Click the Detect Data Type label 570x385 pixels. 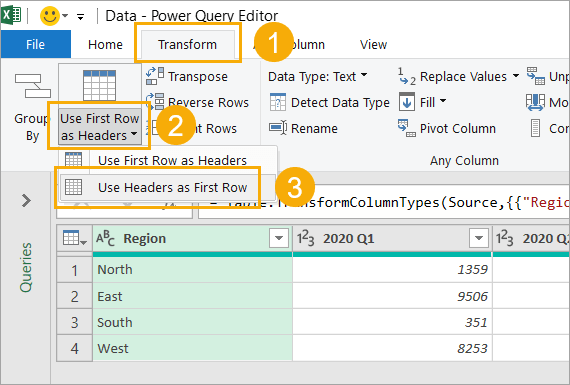(340, 103)
